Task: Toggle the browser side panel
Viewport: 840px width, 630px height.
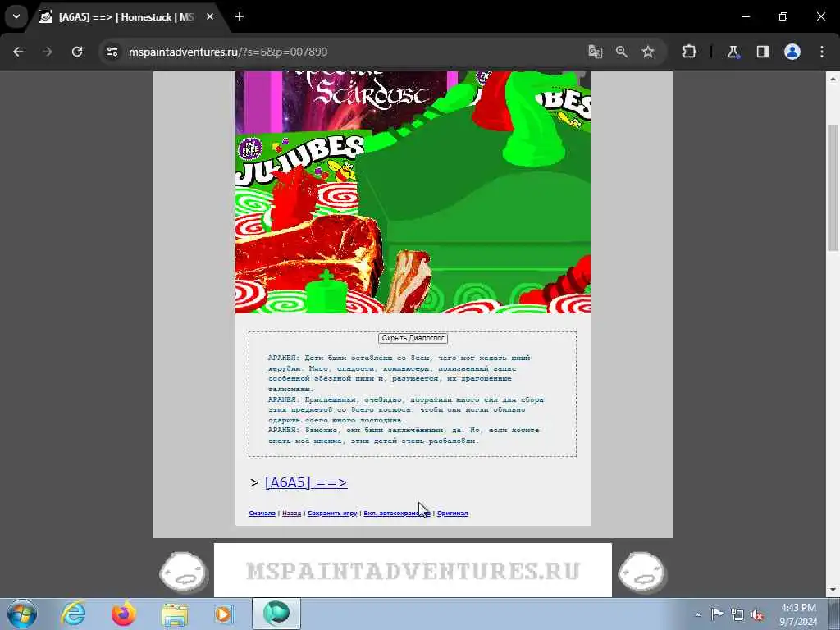Action: pyautogui.click(x=763, y=52)
